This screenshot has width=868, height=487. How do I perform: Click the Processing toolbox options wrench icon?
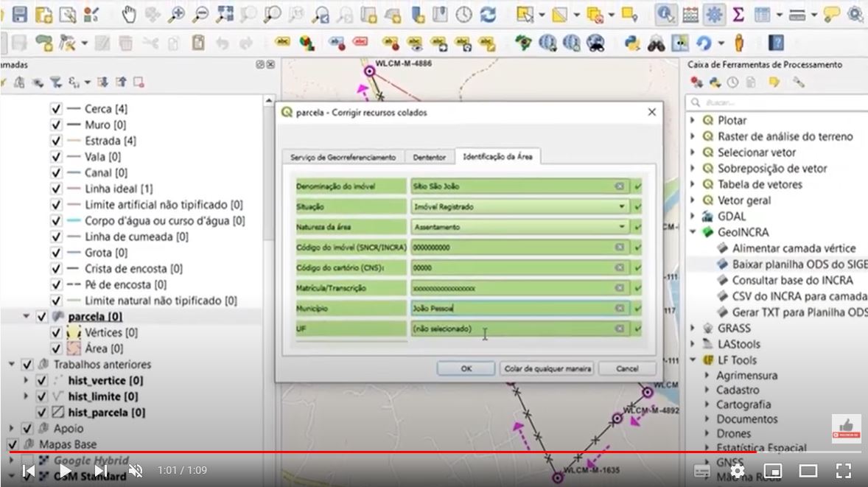[x=798, y=83]
